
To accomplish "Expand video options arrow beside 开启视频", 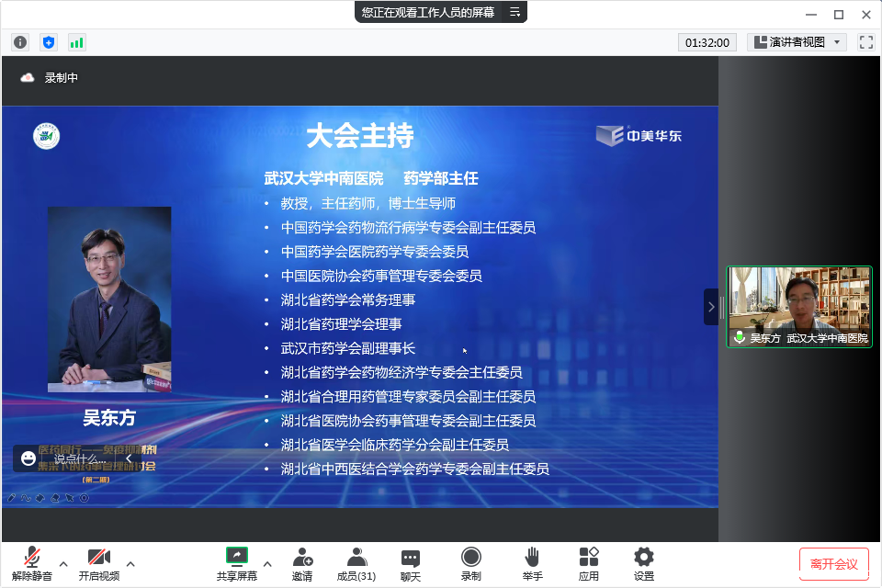I will pyautogui.click(x=130, y=563).
